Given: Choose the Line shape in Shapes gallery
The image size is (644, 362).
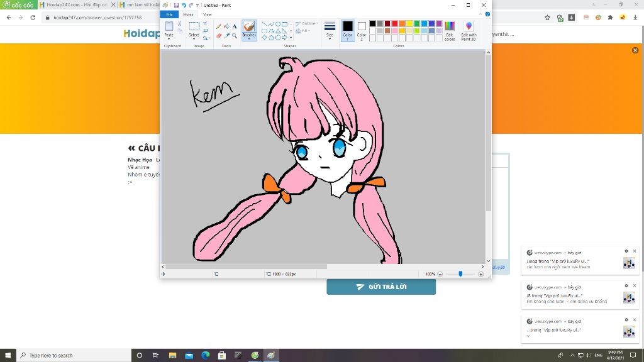Looking at the screenshot, I should pyautogui.click(x=264, y=25).
